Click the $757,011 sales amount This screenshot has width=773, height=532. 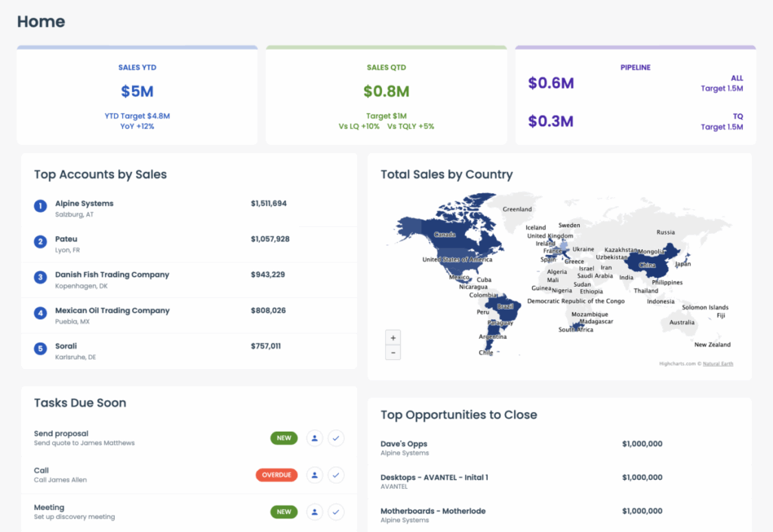[x=266, y=346]
